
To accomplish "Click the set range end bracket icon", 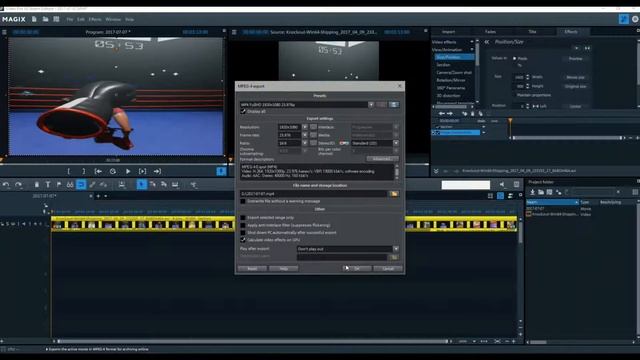I will [84, 171].
